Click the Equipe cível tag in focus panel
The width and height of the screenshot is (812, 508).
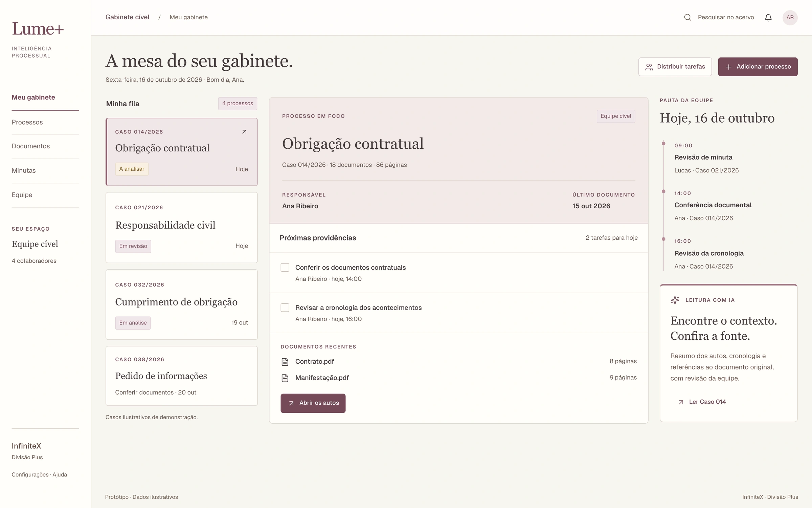(616, 116)
